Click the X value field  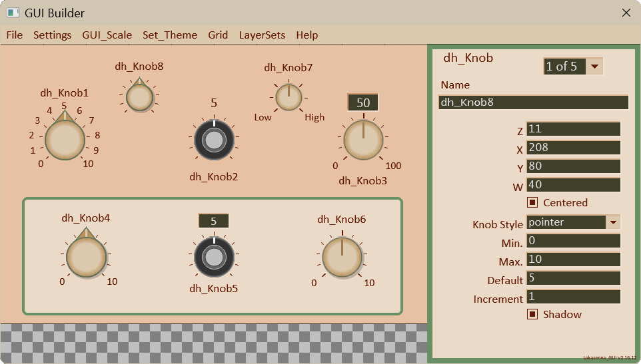coord(573,147)
